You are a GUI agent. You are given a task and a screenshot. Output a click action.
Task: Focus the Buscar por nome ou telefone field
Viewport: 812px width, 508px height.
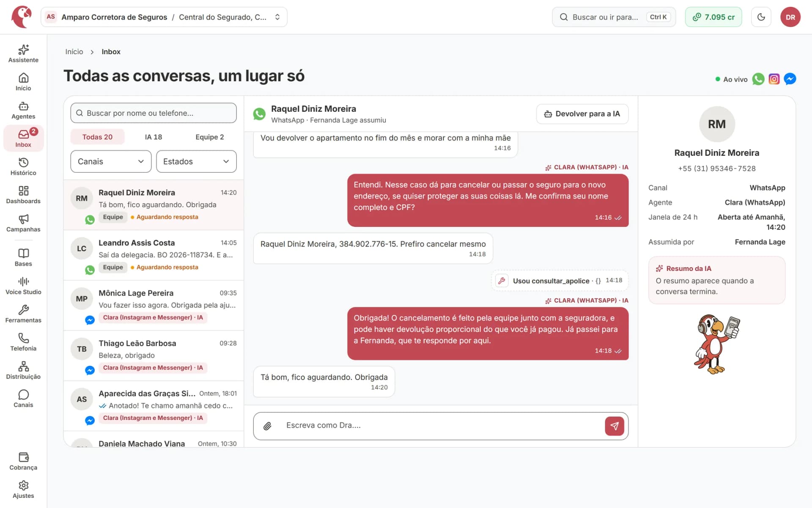(x=154, y=113)
